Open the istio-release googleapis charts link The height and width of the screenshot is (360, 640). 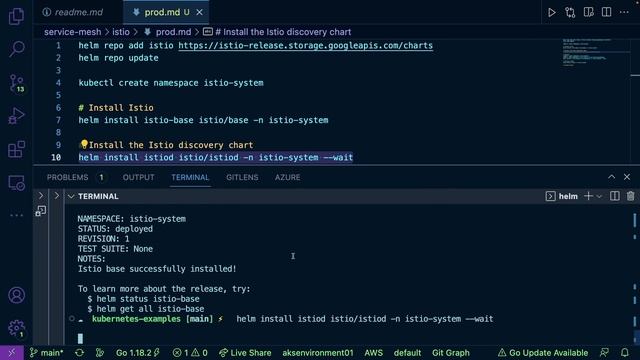coord(305,45)
